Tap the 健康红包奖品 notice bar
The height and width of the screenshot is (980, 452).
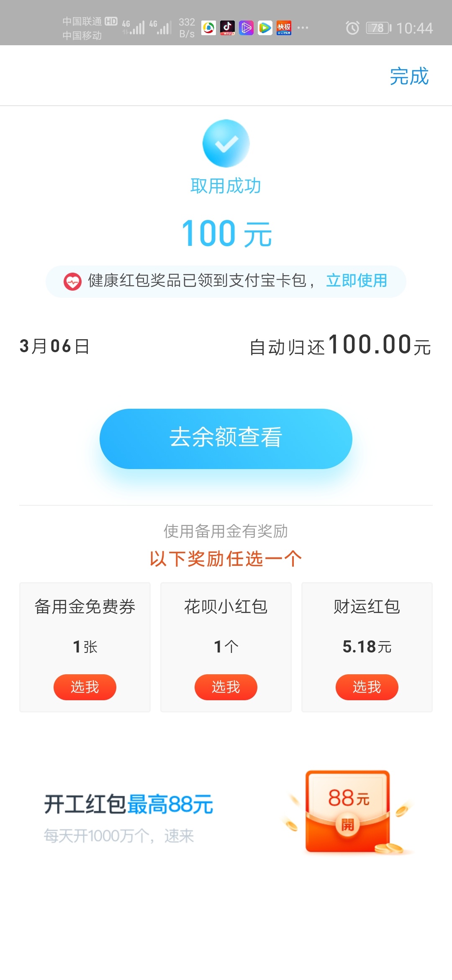click(x=226, y=281)
